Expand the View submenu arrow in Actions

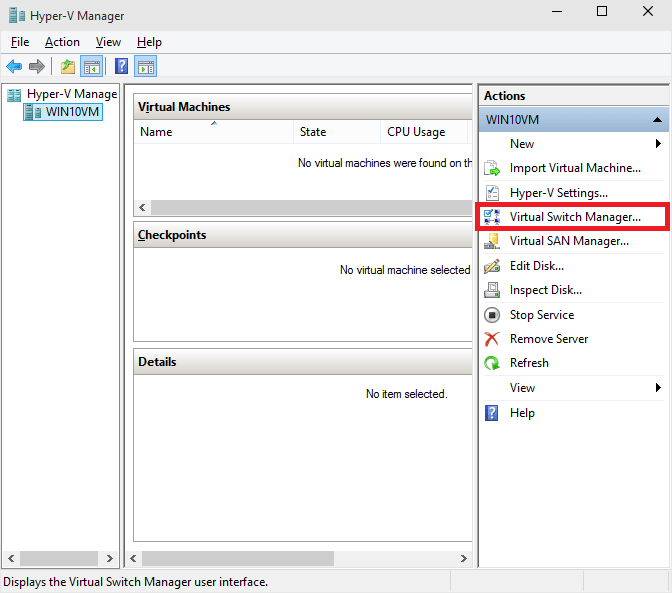click(x=658, y=388)
